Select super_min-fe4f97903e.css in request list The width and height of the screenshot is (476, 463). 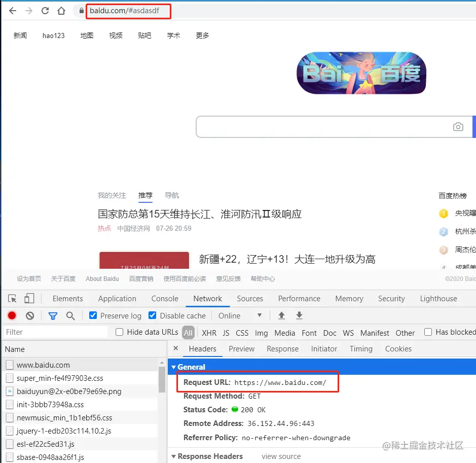81,378
